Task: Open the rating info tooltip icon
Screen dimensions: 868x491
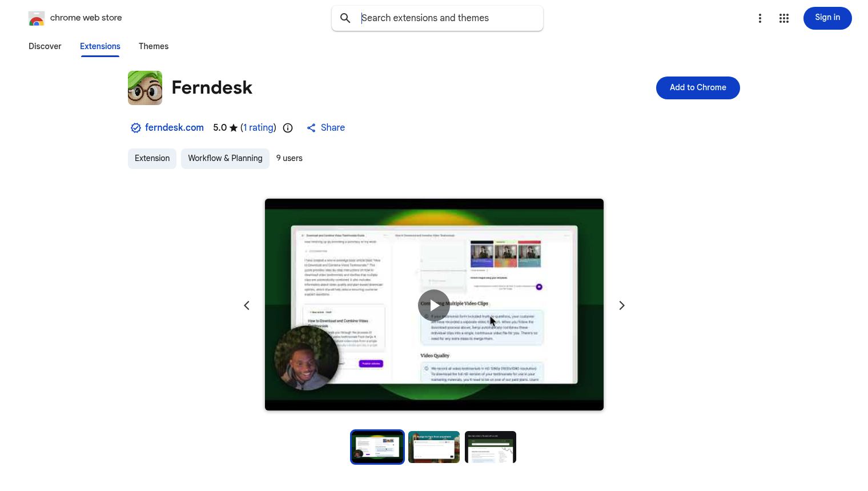Action: tap(288, 128)
